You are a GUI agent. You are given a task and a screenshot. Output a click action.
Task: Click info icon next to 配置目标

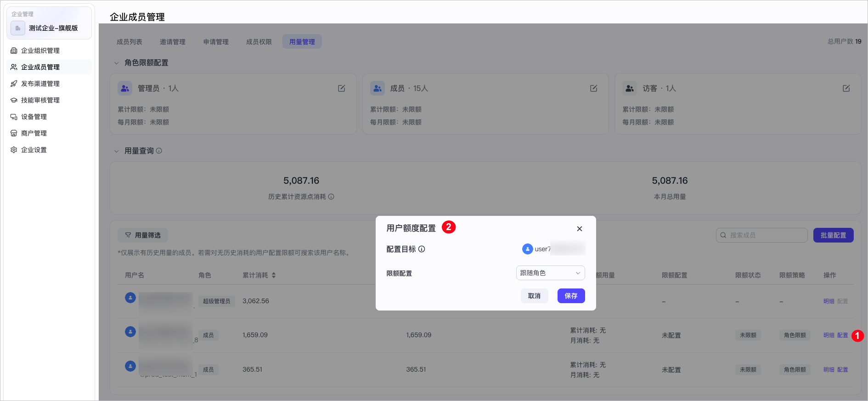point(422,249)
